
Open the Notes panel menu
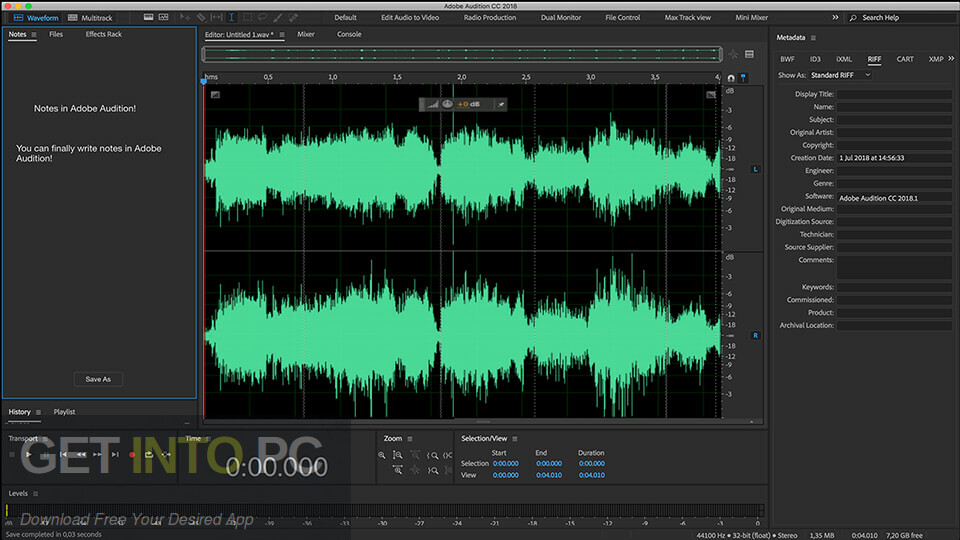(x=34, y=35)
